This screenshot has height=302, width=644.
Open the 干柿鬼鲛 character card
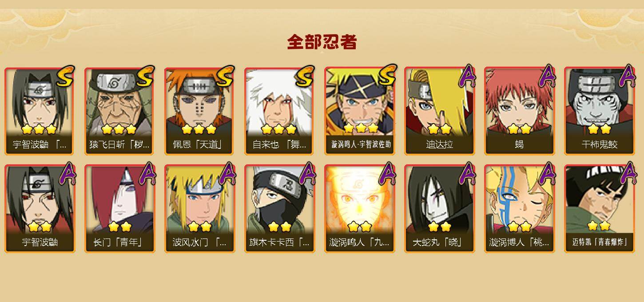pyautogui.click(x=600, y=111)
